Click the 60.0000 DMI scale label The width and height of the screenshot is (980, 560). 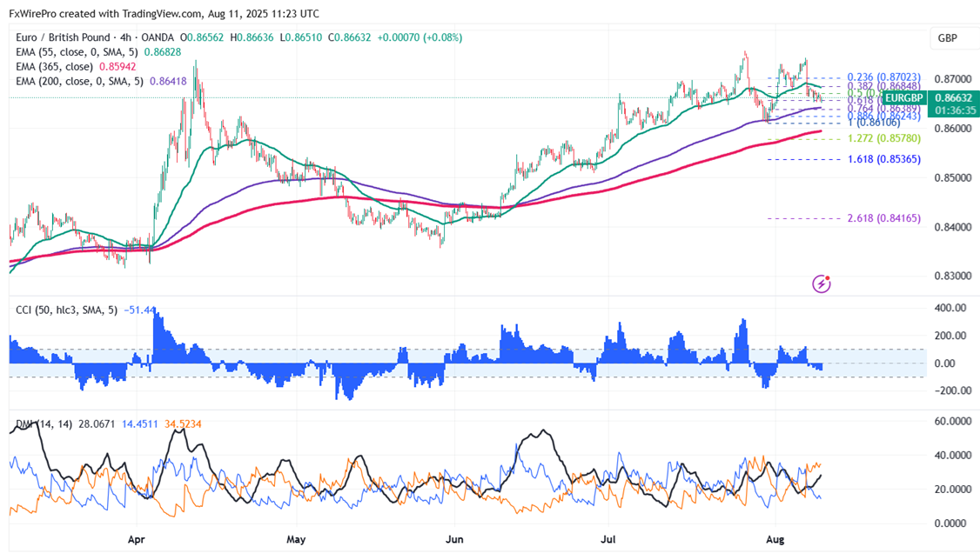953,422
